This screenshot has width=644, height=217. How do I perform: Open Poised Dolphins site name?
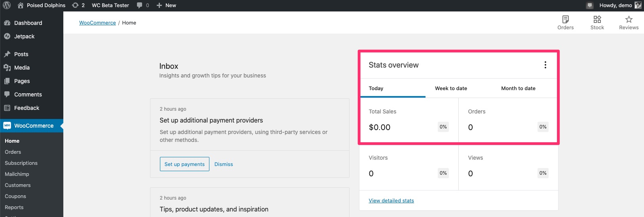click(x=46, y=5)
